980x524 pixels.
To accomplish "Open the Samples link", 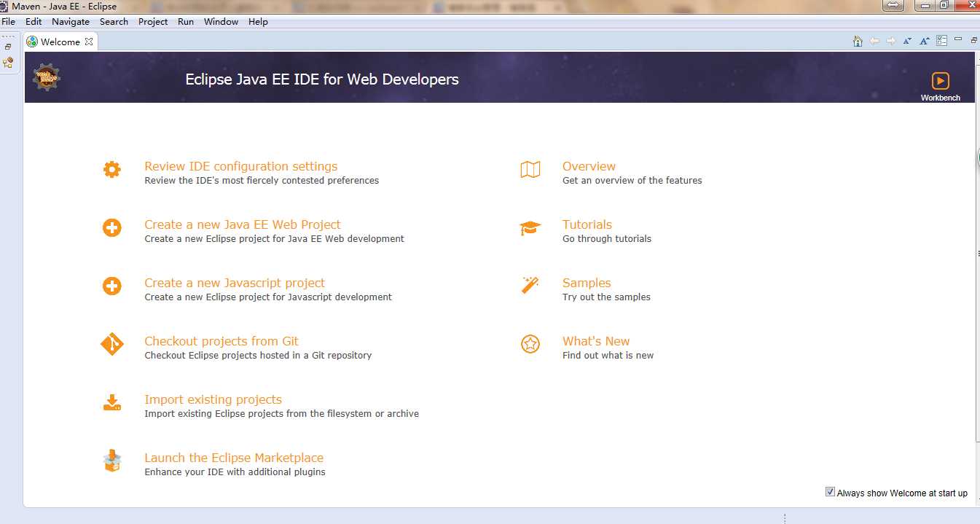I will (587, 283).
